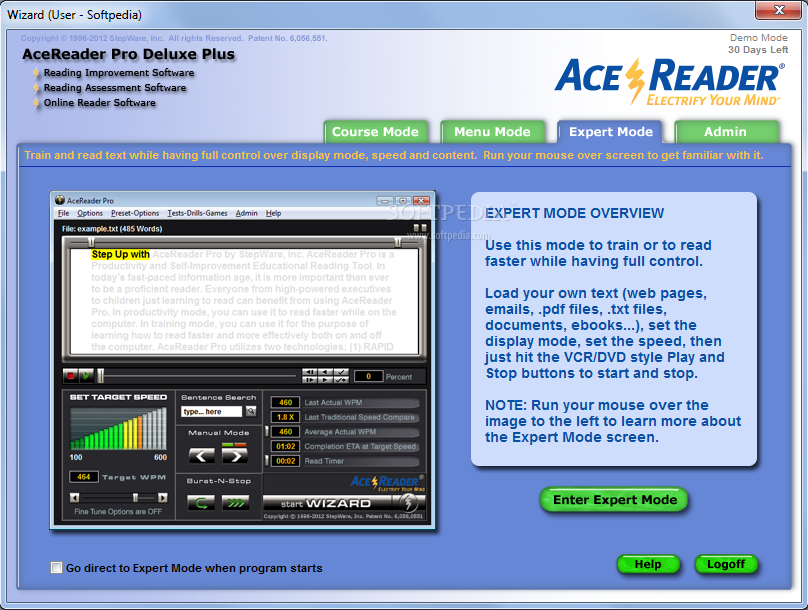
Task: Click the EXPERT MODE OVERVIEW heading
Action: tap(575, 213)
